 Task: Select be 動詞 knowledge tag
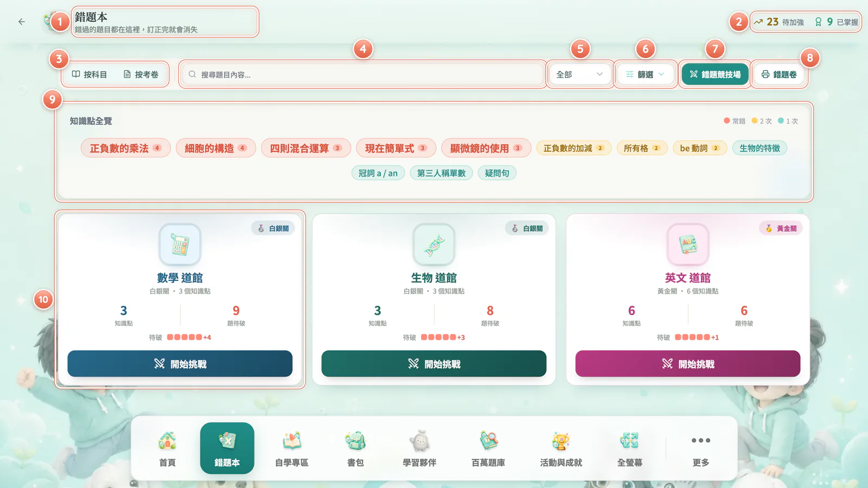tap(700, 148)
